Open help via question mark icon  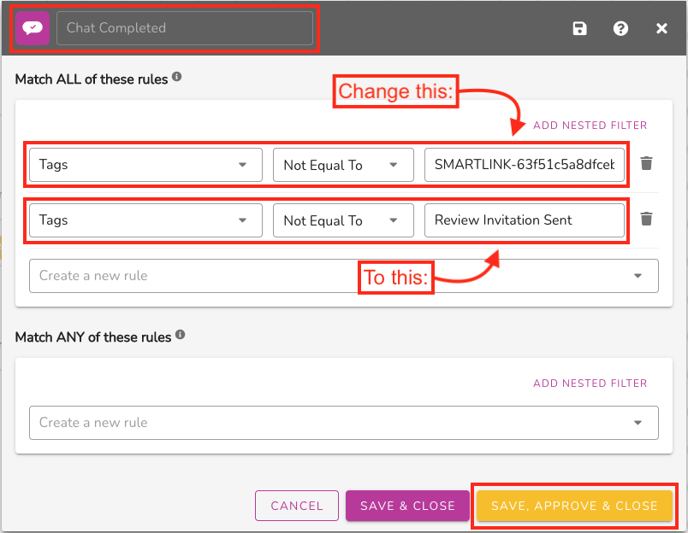(621, 29)
